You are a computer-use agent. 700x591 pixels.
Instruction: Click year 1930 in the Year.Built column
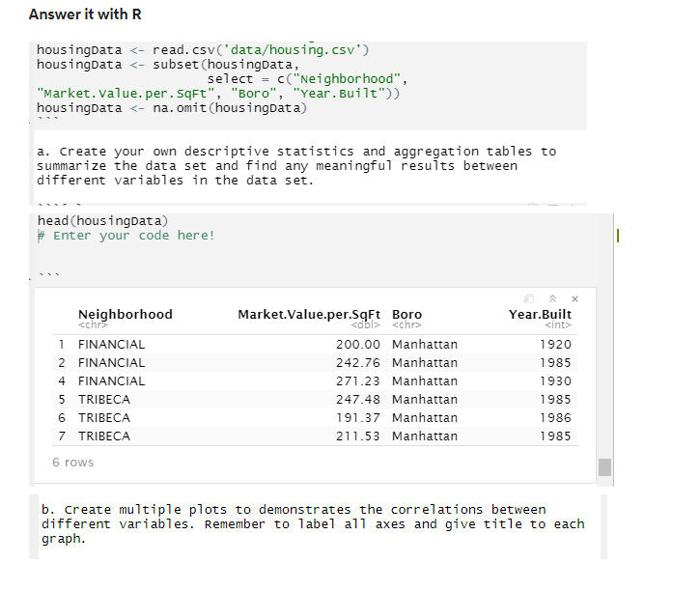tap(555, 380)
